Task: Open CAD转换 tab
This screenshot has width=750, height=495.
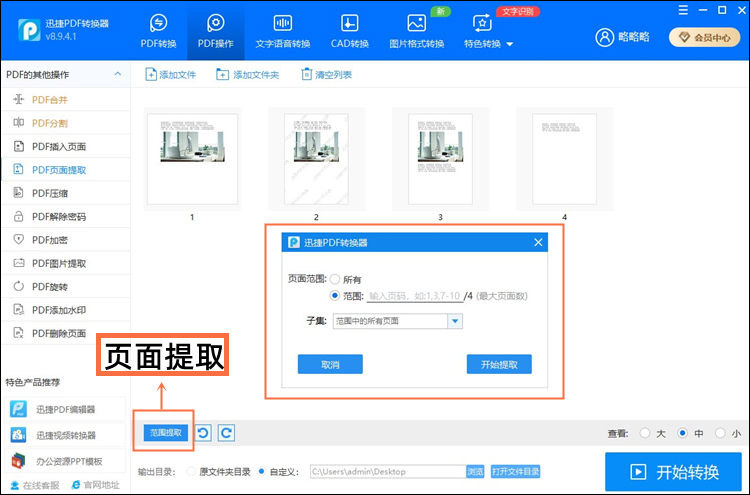Action: [350, 32]
